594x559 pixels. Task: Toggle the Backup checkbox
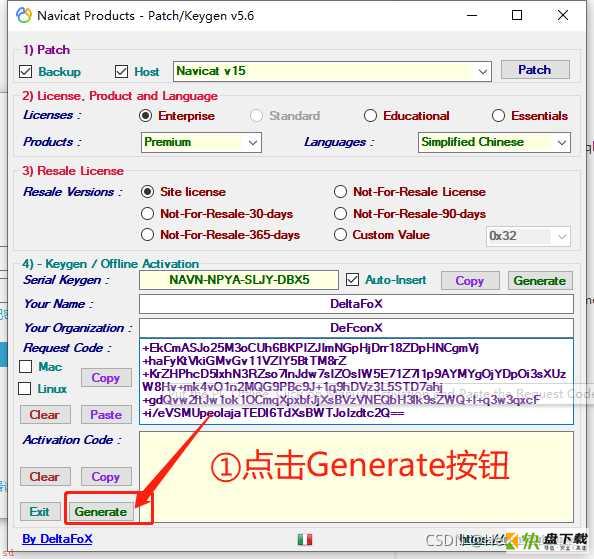[x=25, y=71]
